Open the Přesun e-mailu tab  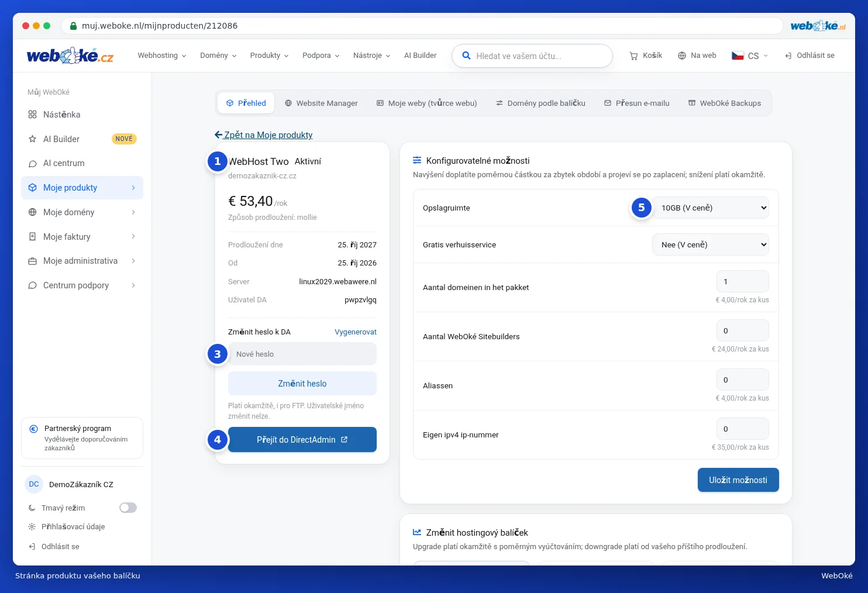(x=637, y=103)
